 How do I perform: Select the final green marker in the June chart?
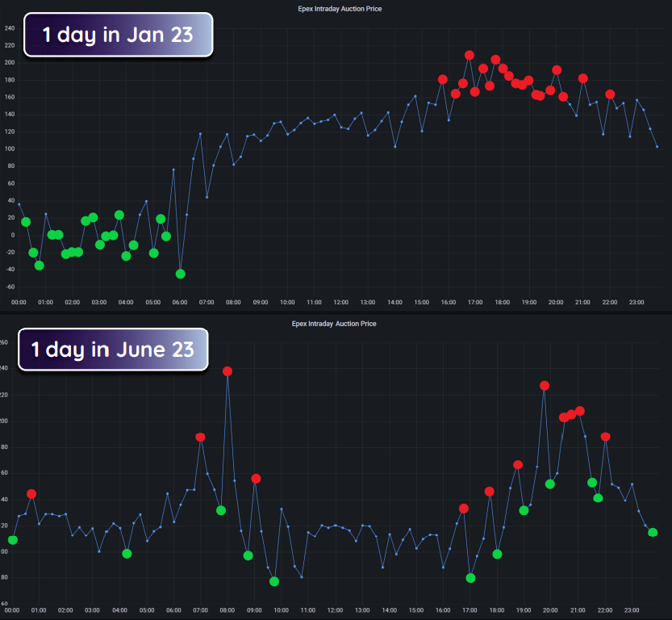pos(653,532)
